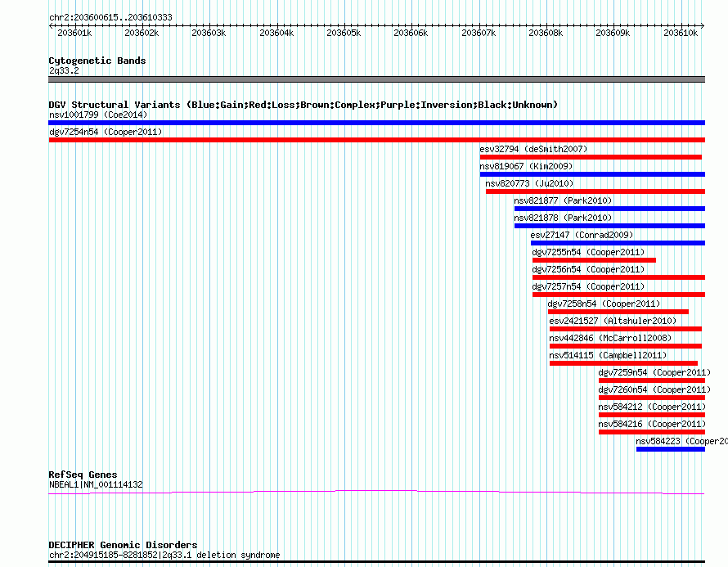Click the DECIPHER Genomic Disorders track title
Screen dimensions: 728x567
(123, 545)
